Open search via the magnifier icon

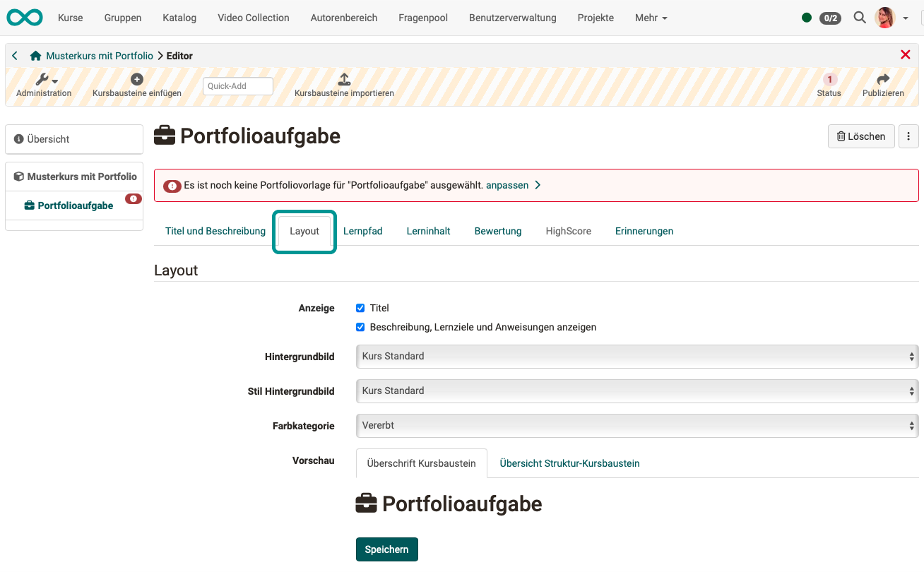click(x=860, y=18)
